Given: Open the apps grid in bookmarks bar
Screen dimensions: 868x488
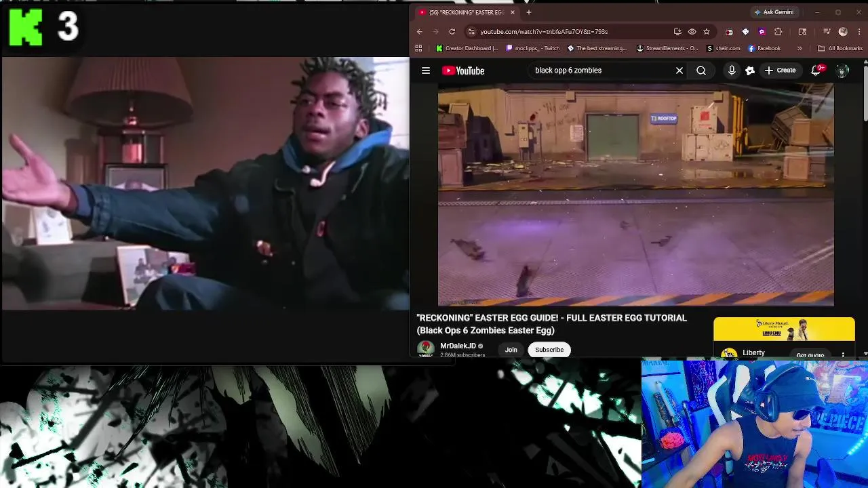Looking at the screenshot, I should 418,49.
